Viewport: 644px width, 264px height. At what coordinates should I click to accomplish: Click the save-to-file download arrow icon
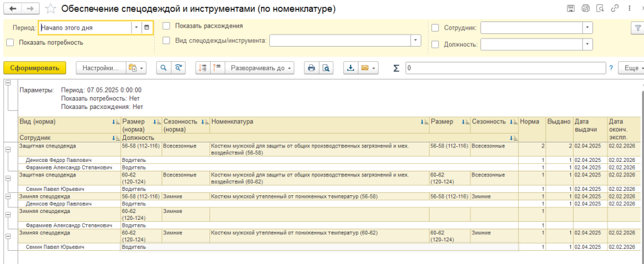351,68
